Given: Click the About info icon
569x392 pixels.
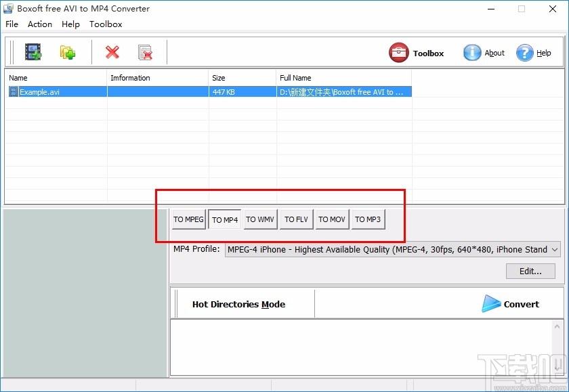Looking at the screenshot, I should tap(472, 53).
